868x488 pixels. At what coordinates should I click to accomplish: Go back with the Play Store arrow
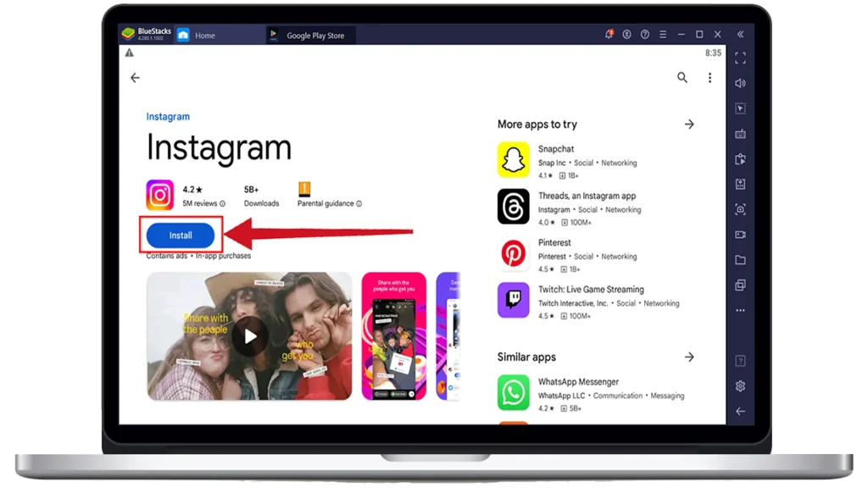click(135, 78)
